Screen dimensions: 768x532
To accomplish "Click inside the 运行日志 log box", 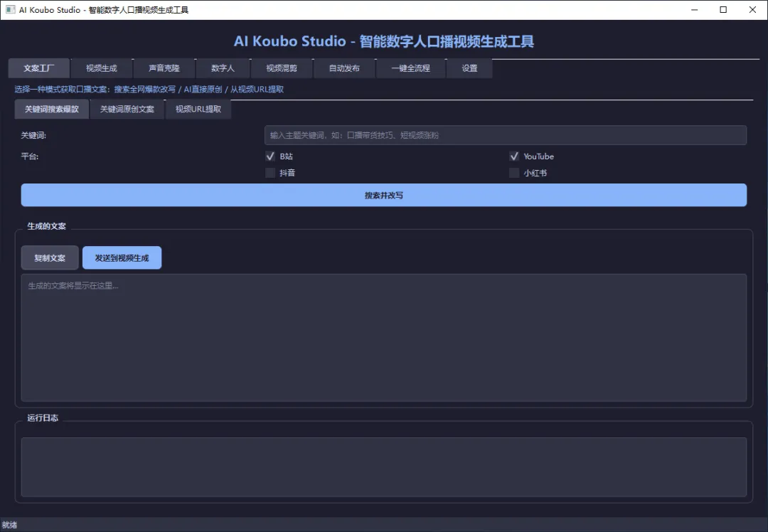I will pos(383,467).
